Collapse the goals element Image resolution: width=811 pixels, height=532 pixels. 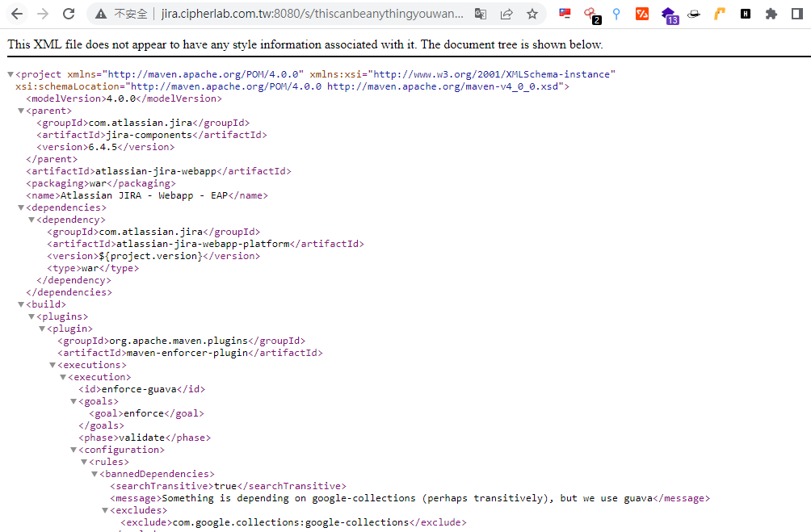pos(74,401)
